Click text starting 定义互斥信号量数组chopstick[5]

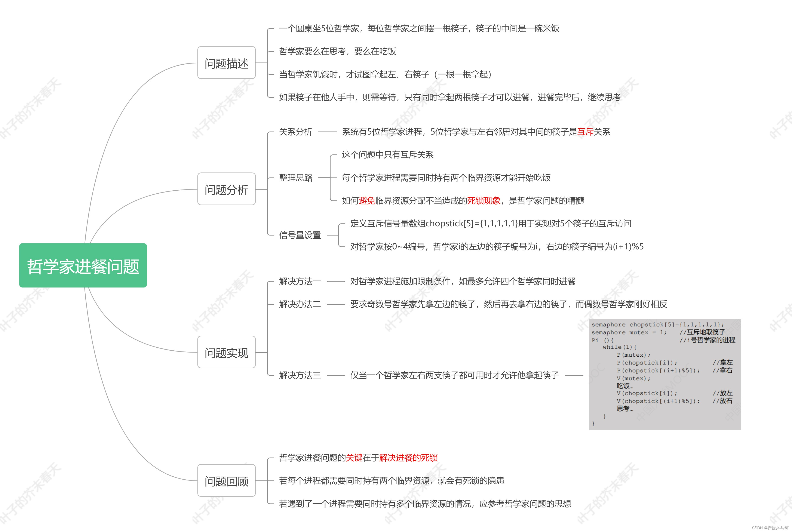491,224
